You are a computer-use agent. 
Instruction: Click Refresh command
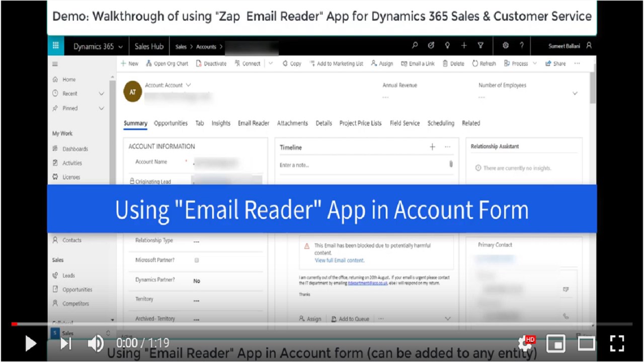[484, 64]
